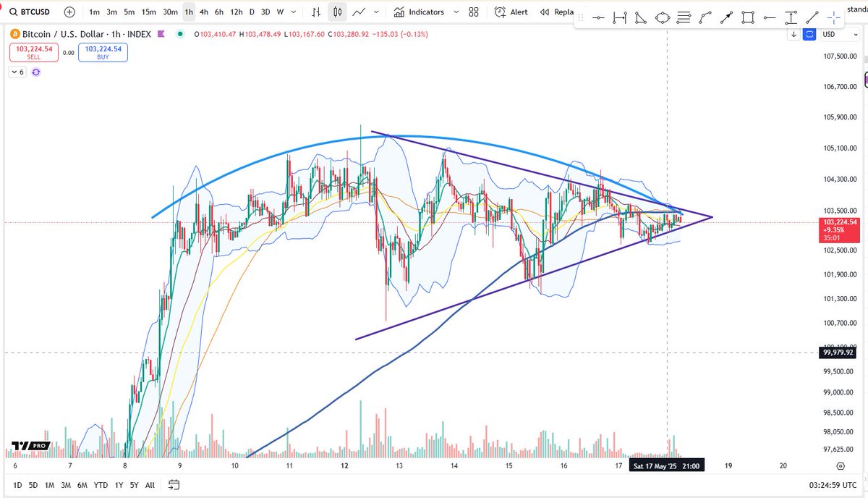Image resolution: width=868 pixels, height=498 pixels.
Task: Select the rectangle drawing tool
Action: (x=749, y=18)
